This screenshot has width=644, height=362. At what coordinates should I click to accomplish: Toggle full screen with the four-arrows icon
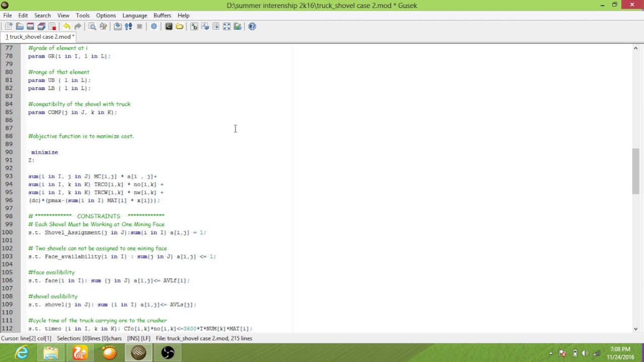(x=227, y=27)
